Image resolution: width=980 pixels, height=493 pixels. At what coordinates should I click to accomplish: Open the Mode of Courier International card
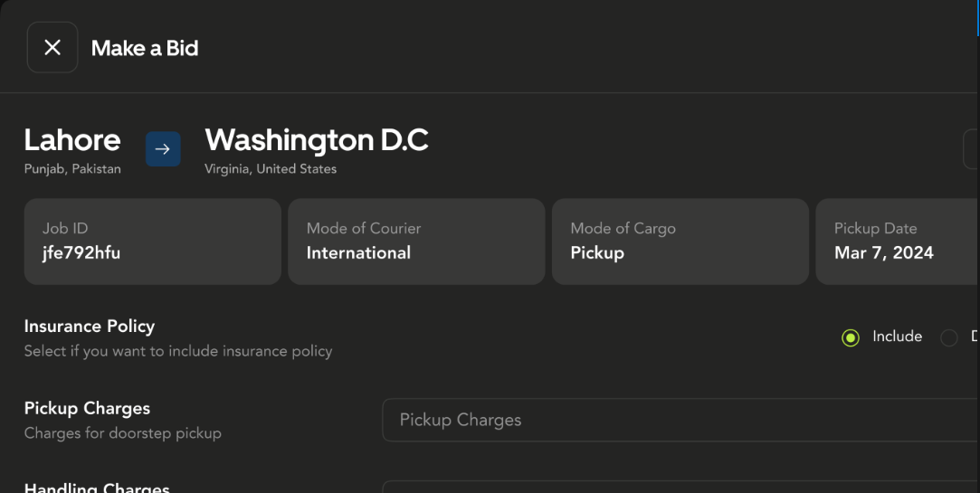click(416, 242)
